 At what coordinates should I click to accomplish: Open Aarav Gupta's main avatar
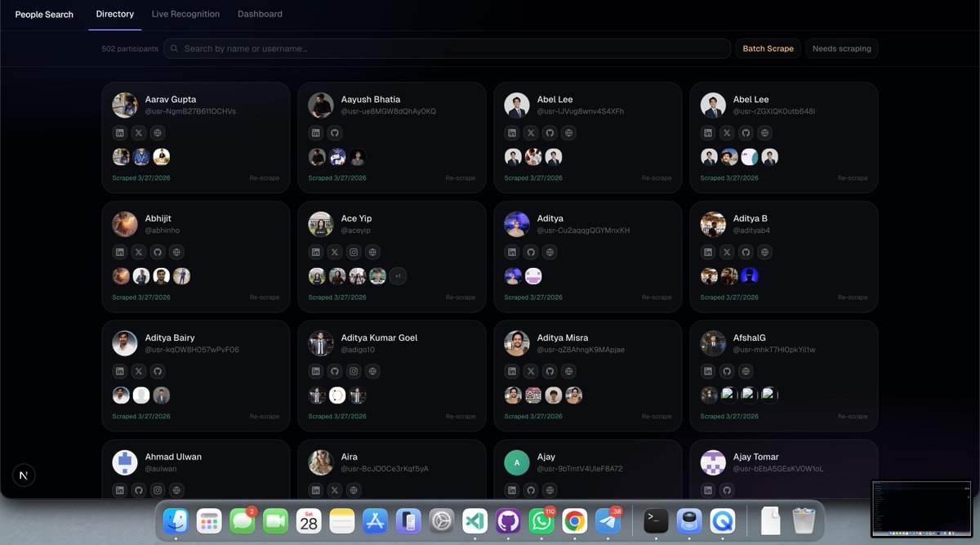[x=125, y=105]
